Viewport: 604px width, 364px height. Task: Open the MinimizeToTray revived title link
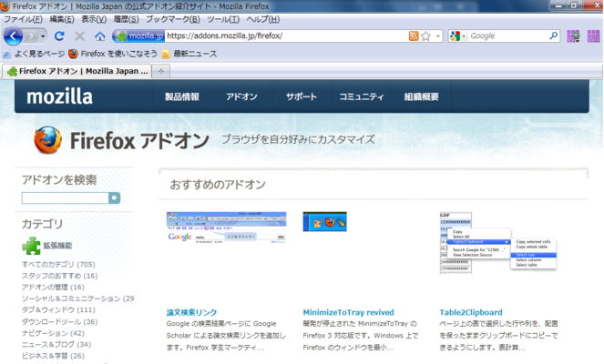click(348, 312)
